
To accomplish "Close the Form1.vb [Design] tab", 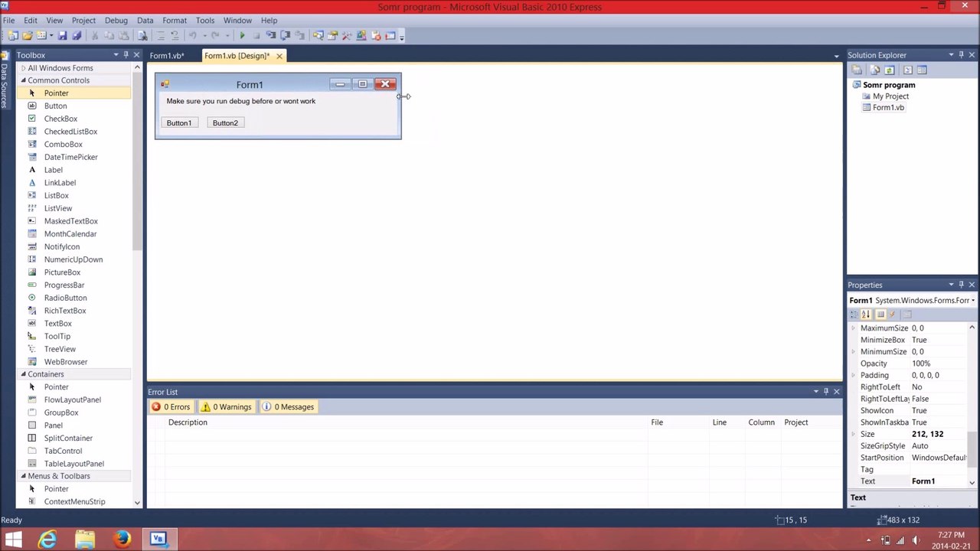I will coord(279,56).
